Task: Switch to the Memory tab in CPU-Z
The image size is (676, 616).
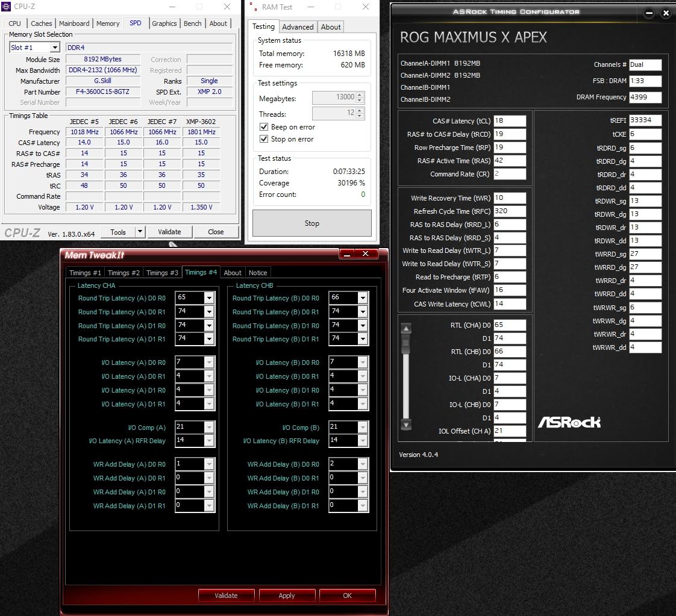Action: [108, 23]
